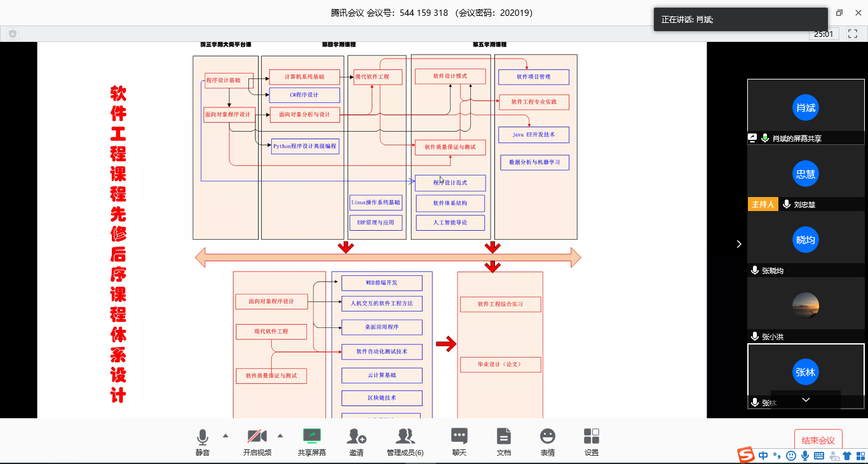Screen dimensions: 868x464
Task: Enter fullscreen mode using top-right icon
Action: click(853, 34)
